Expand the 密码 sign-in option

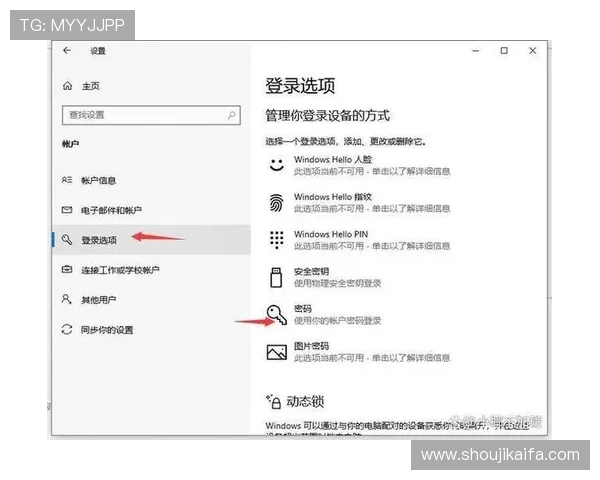coord(325,315)
